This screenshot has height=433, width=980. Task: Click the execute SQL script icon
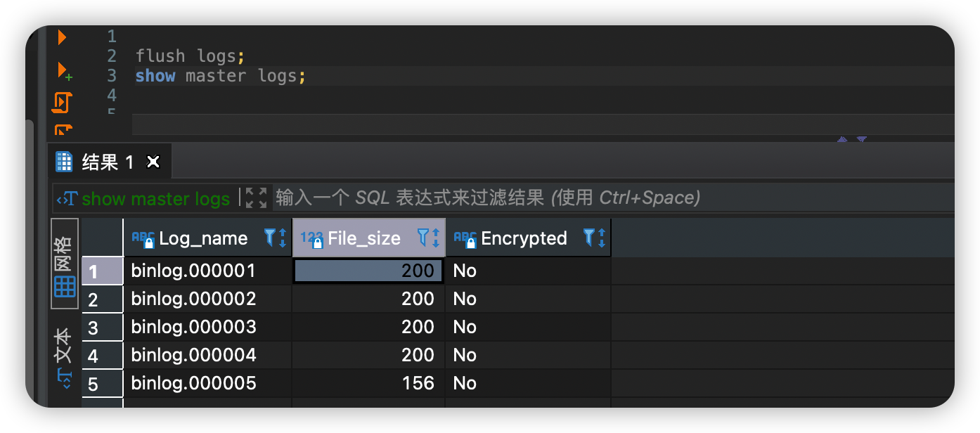point(62,103)
